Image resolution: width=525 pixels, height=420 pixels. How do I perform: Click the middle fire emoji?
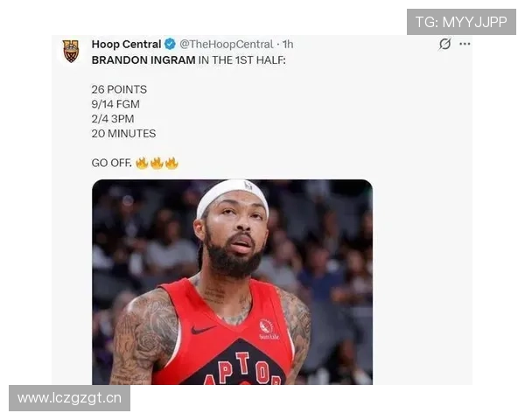point(157,163)
